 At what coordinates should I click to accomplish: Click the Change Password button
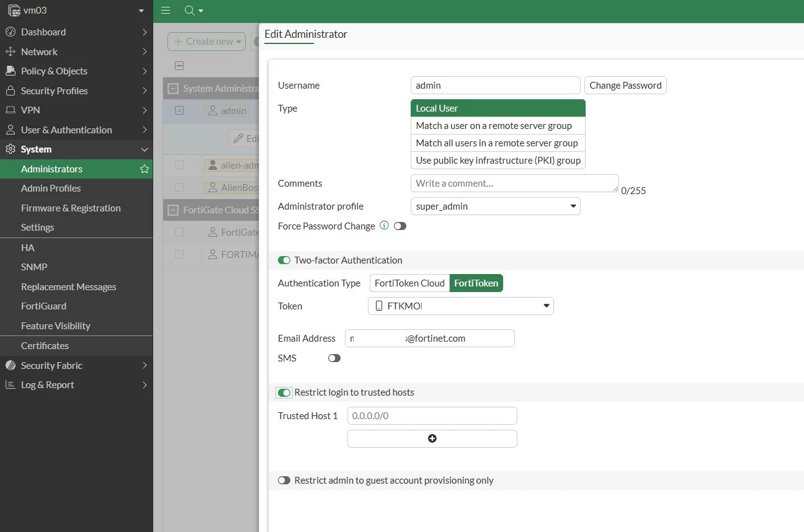[625, 86]
